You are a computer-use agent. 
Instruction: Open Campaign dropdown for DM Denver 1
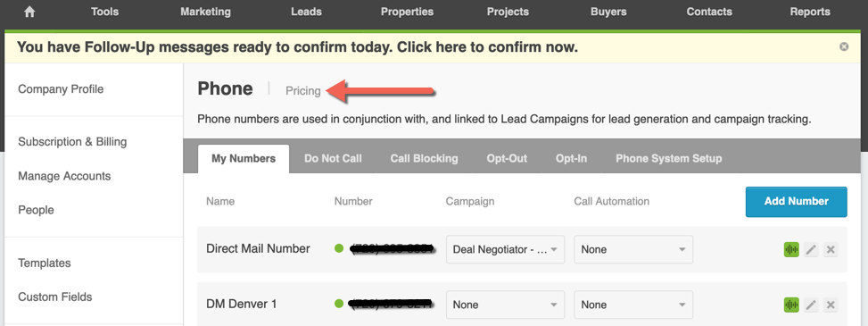[x=506, y=305]
